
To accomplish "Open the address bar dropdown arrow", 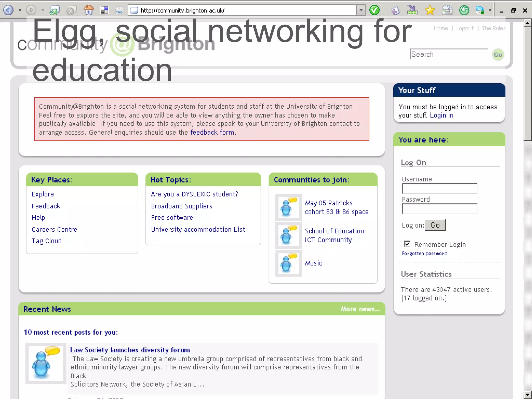I will tap(361, 10).
